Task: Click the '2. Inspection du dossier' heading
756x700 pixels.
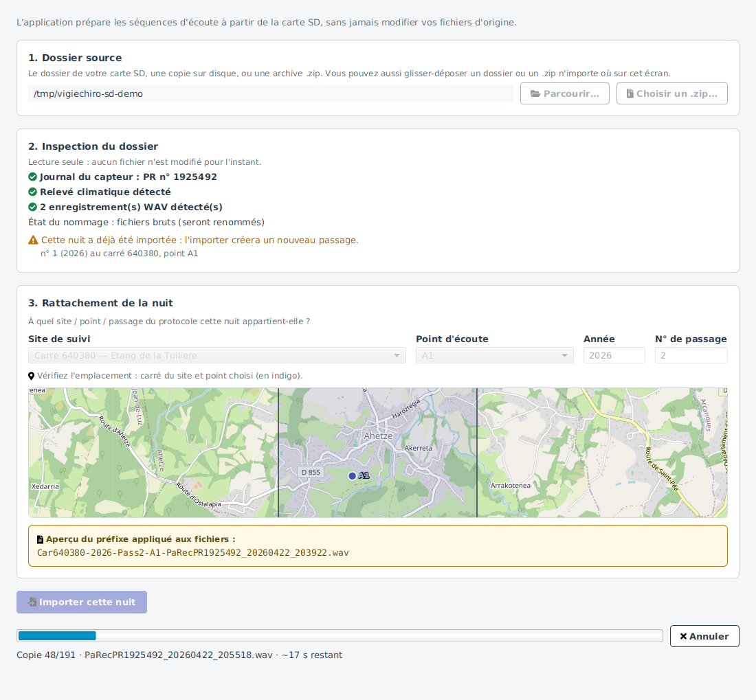Action: (93, 146)
